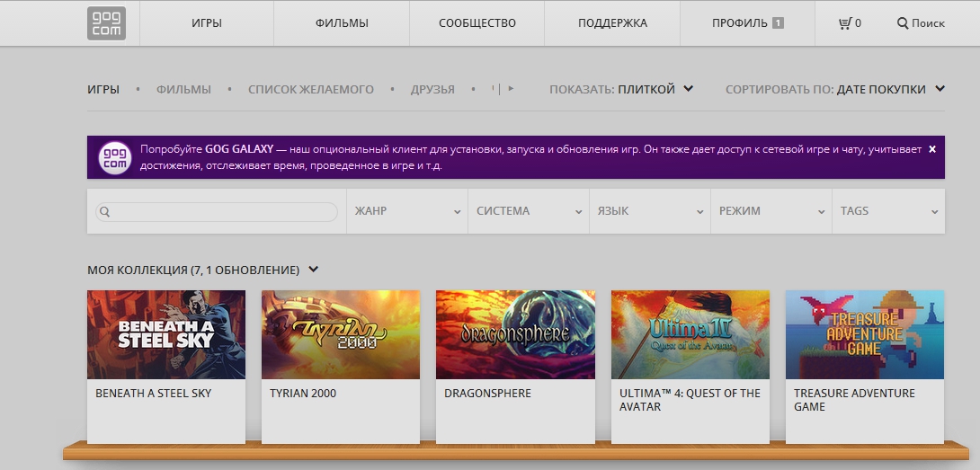This screenshot has height=470, width=980.
Task: Click magnifier icon in the filter search box
Action: pyautogui.click(x=105, y=212)
